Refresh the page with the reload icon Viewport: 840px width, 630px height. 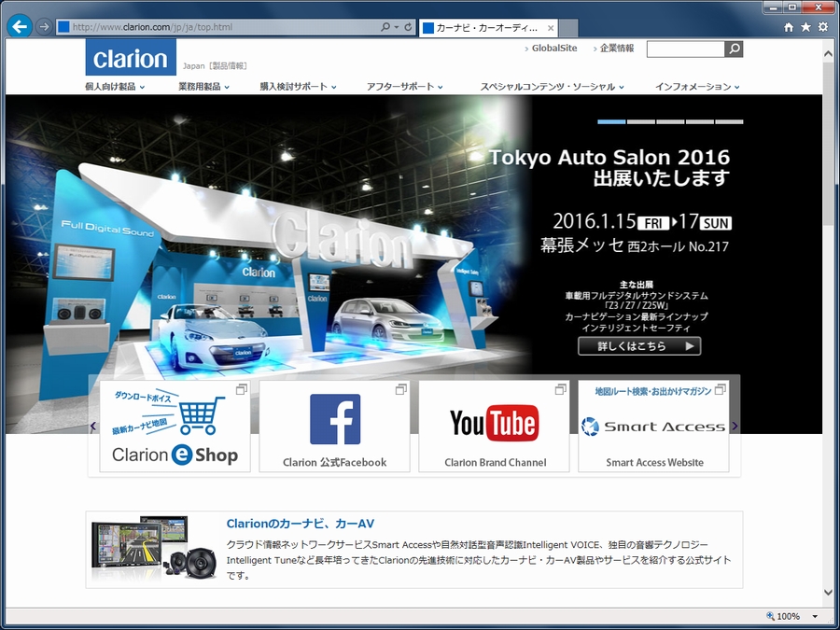(x=408, y=26)
